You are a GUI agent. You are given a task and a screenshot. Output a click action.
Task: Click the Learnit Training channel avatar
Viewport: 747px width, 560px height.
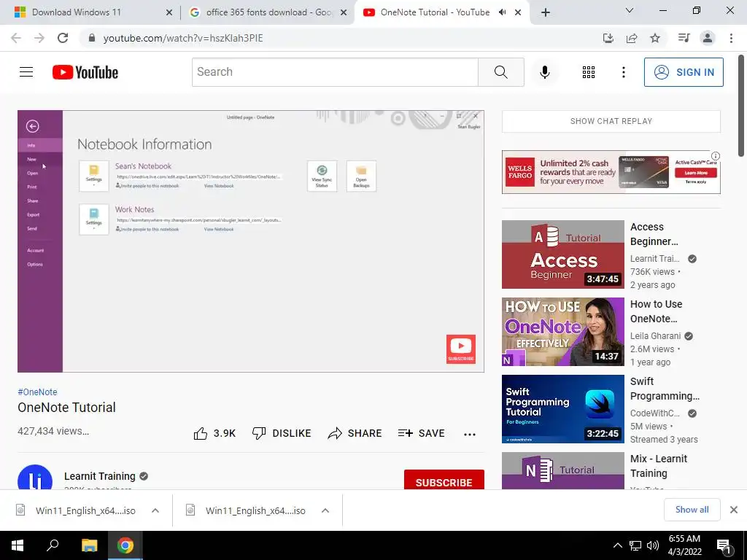pos(35,477)
